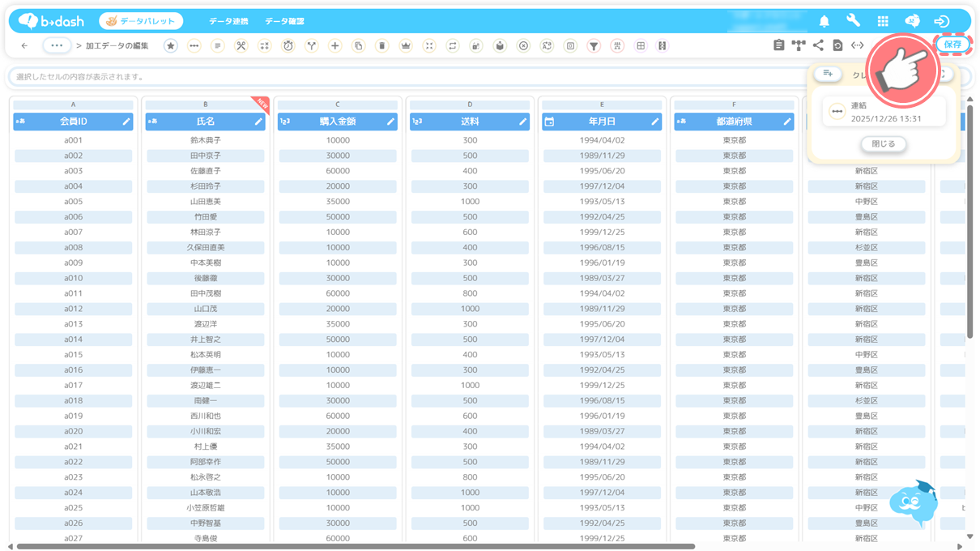Open the データ連携 menu

[228, 21]
